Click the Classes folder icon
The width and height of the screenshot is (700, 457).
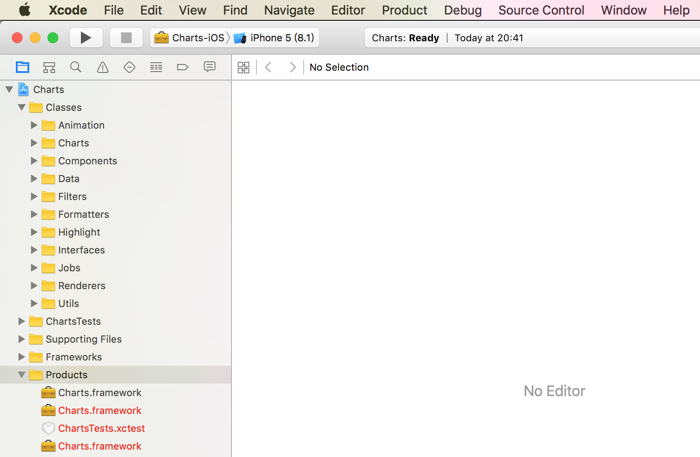click(36, 108)
